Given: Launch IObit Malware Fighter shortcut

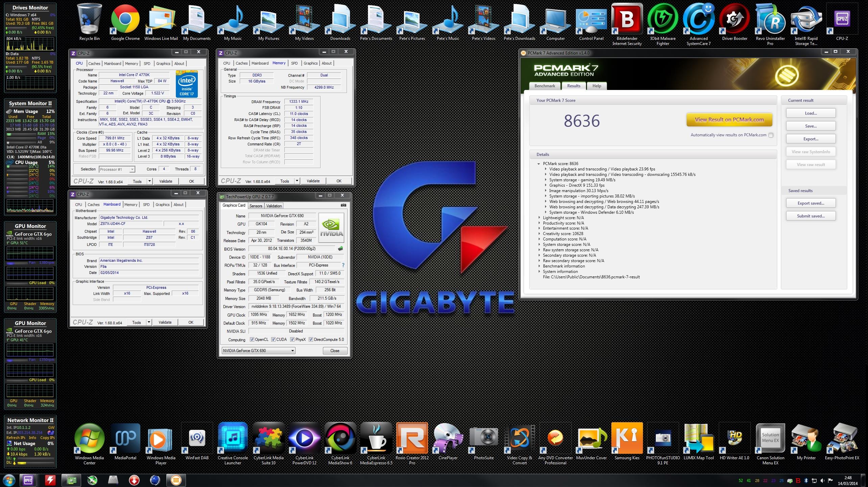Looking at the screenshot, I should (x=663, y=24).
